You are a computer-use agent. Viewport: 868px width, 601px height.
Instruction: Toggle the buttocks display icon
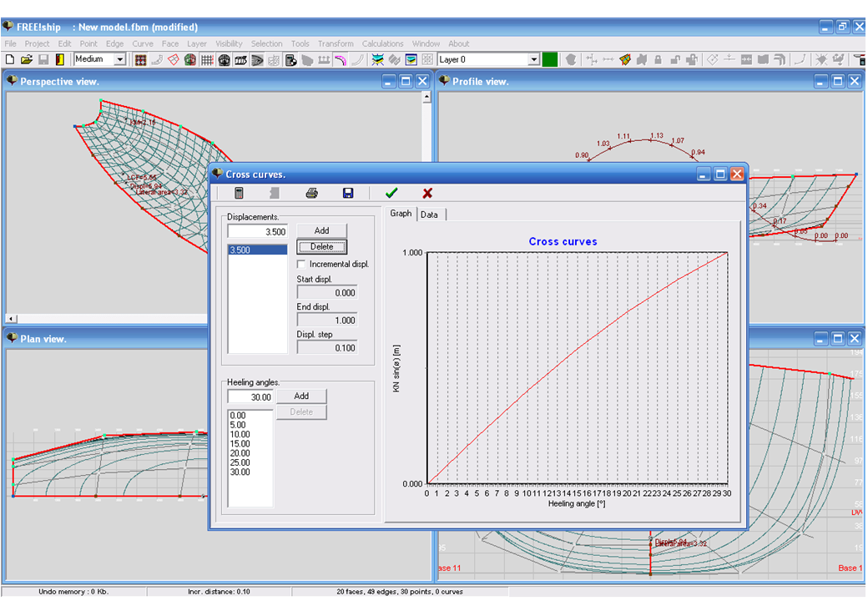240,60
